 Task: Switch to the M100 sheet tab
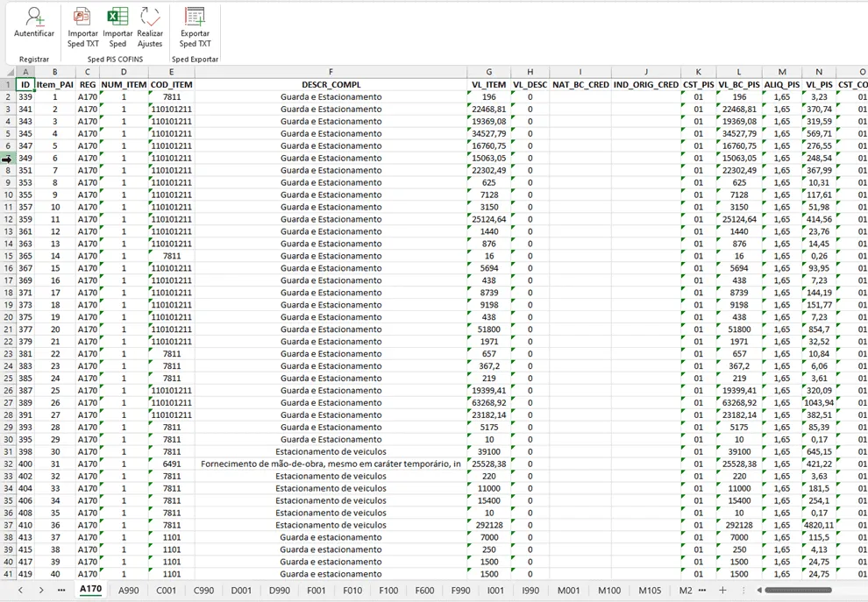(x=609, y=591)
